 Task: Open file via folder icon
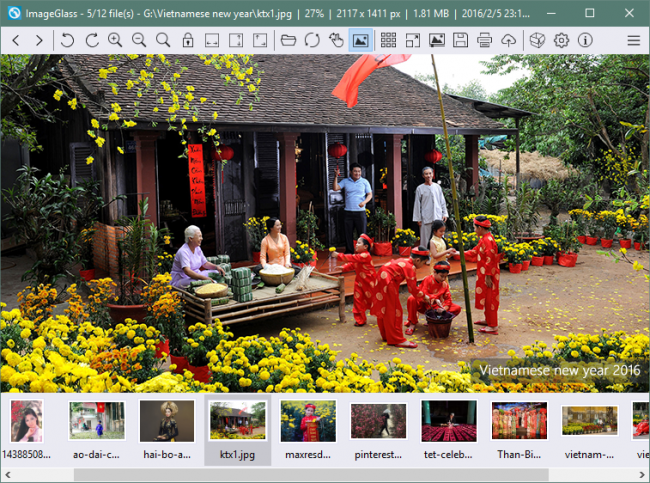288,40
